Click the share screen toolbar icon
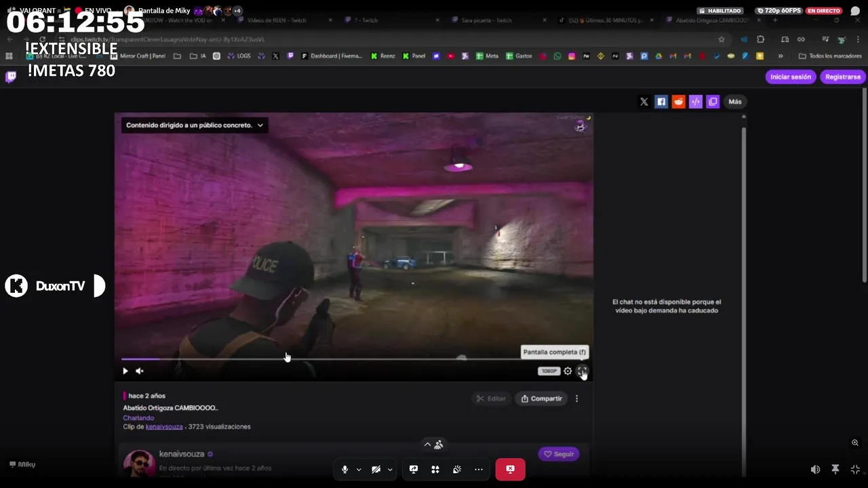Image resolution: width=868 pixels, height=488 pixels. pos(414,469)
